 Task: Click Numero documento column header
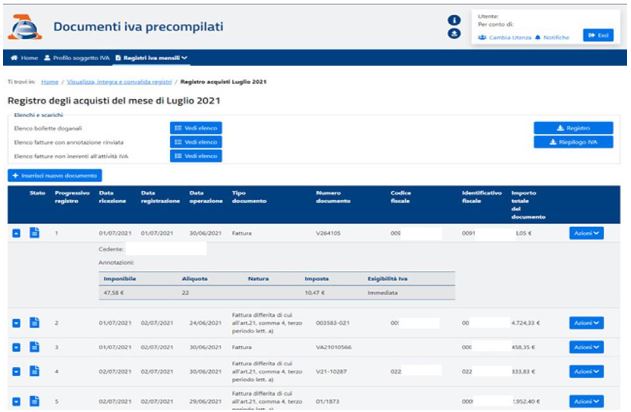pos(333,197)
